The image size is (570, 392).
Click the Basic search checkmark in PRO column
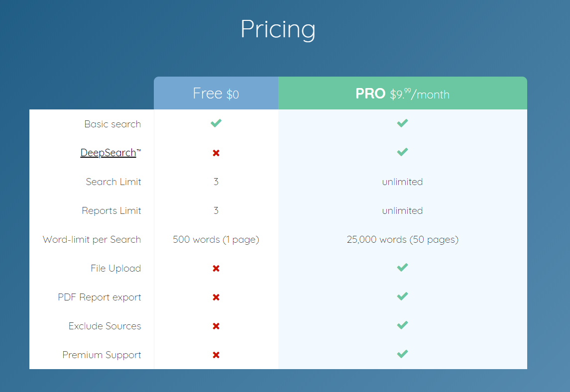(402, 123)
